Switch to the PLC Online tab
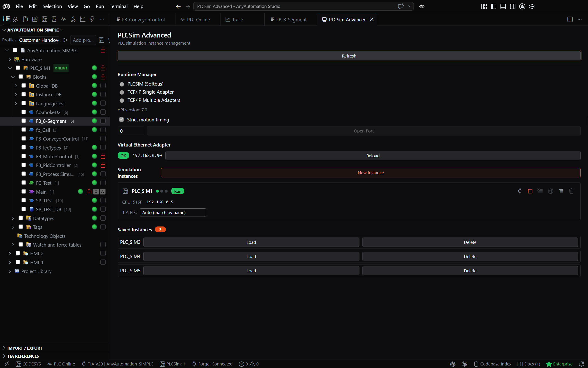 tap(198, 20)
